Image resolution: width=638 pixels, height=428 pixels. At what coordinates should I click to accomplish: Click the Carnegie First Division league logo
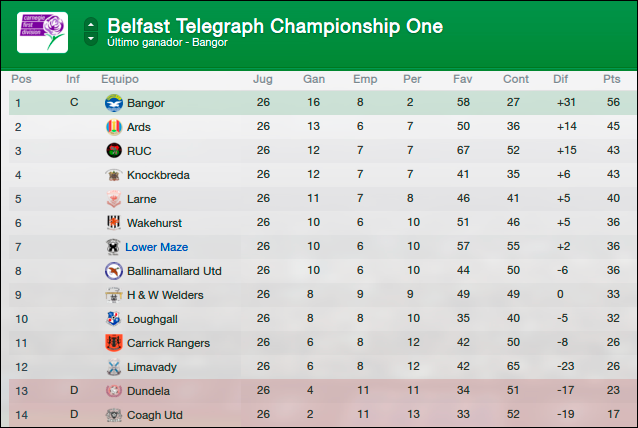(42, 33)
